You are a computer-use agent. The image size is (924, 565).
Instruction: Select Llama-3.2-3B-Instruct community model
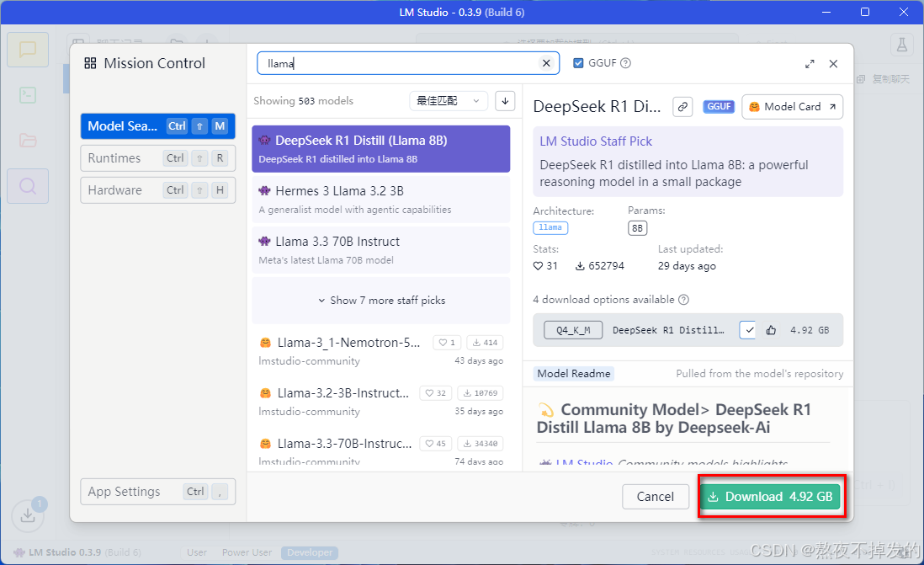(381, 402)
